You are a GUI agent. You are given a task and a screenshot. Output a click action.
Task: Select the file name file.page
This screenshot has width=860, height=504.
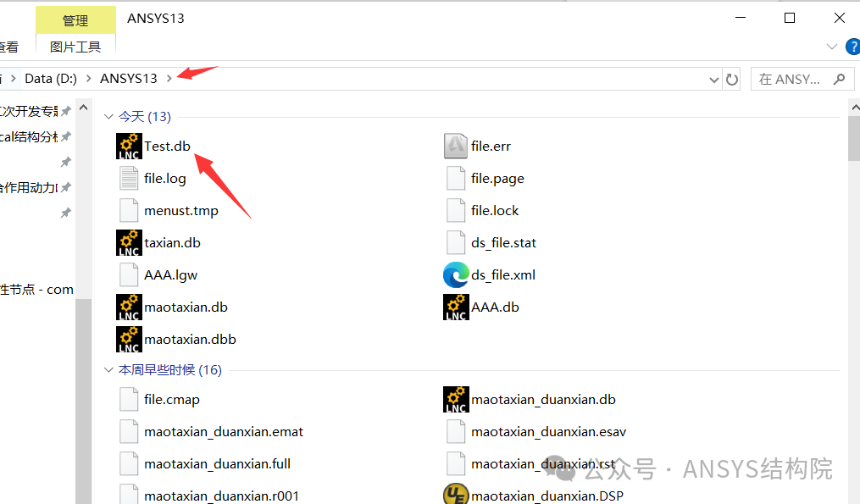497,179
